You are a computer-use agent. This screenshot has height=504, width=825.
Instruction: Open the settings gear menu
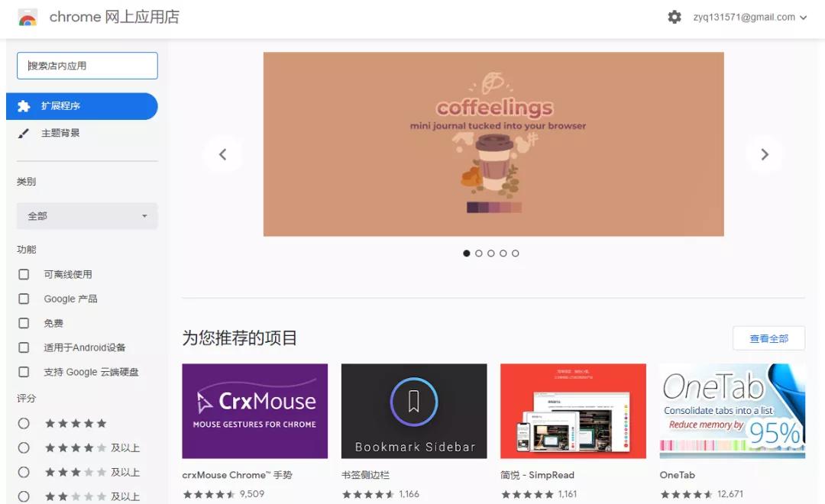(675, 16)
